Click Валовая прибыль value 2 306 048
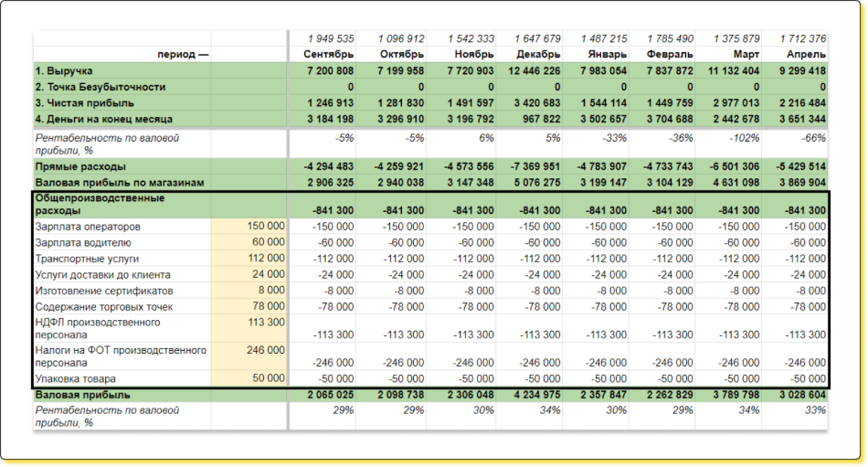Viewport: 868px width, 467px height. [x=471, y=395]
